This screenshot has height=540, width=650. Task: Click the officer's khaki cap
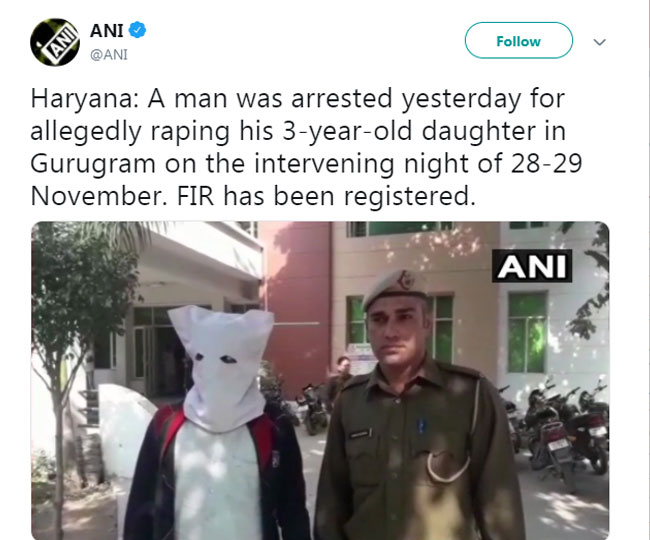(x=395, y=288)
